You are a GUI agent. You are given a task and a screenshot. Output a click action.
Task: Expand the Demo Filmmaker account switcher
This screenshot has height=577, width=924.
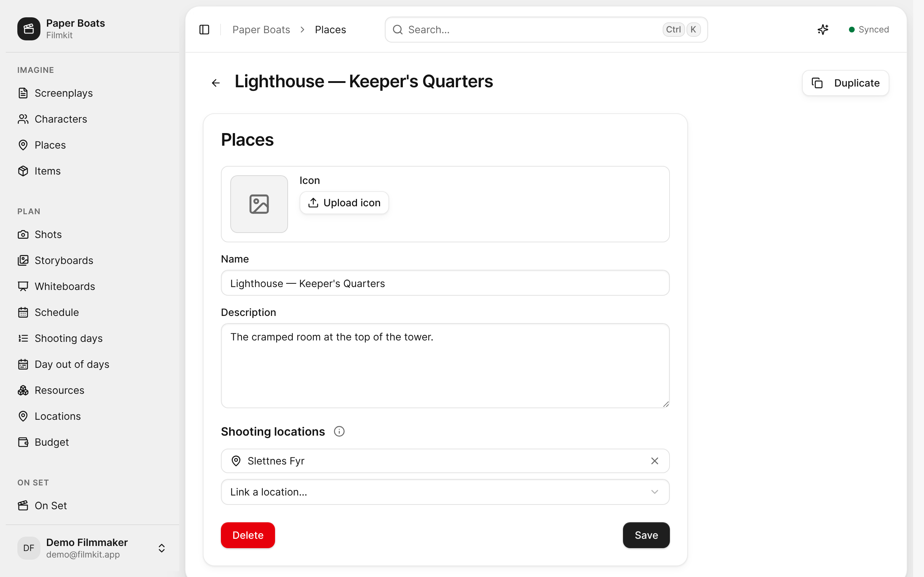pyautogui.click(x=161, y=548)
